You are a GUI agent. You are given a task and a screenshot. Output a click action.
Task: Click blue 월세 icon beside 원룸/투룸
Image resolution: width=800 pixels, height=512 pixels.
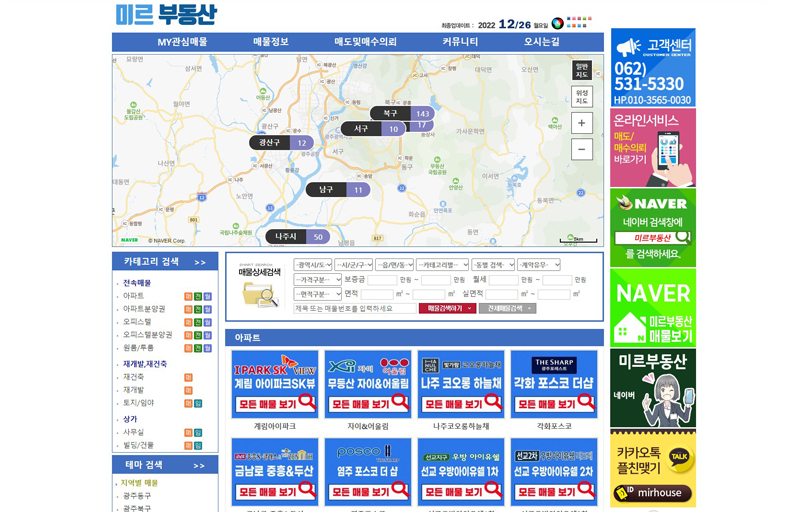click(x=208, y=348)
